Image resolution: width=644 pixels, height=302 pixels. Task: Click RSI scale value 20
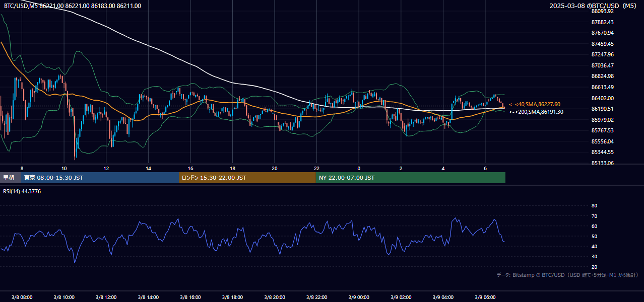click(x=594, y=267)
